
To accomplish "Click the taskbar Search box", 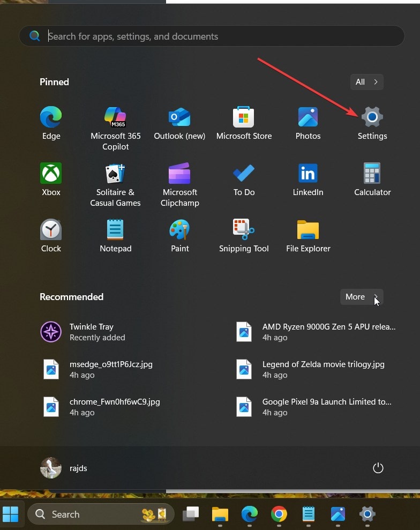I will coord(101,514).
